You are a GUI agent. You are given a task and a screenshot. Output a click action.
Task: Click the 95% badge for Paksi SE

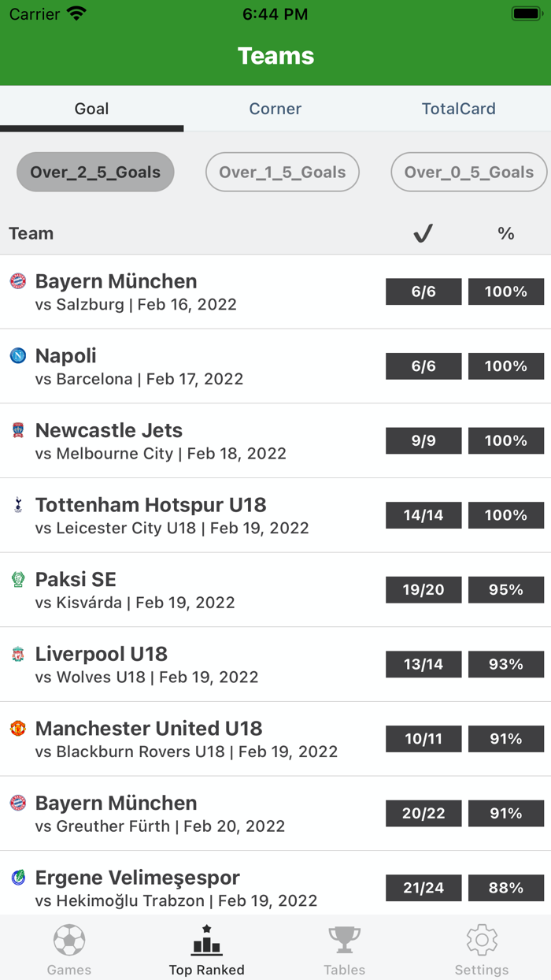tap(506, 589)
